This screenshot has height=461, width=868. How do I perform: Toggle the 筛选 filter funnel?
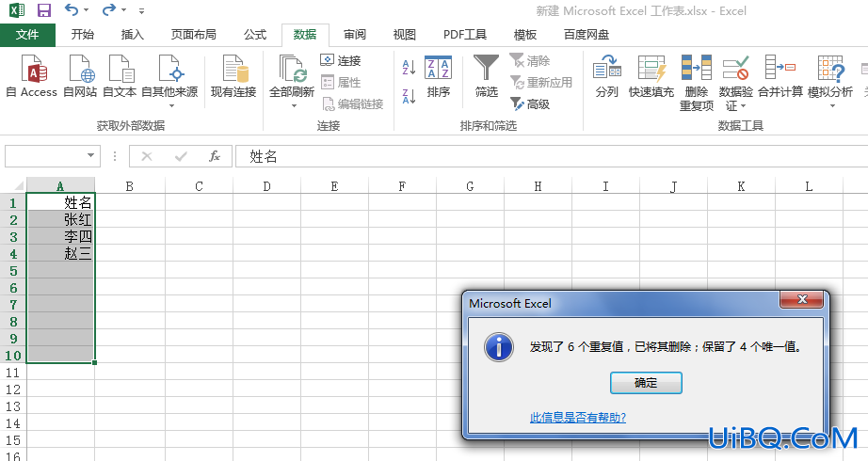click(x=486, y=76)
